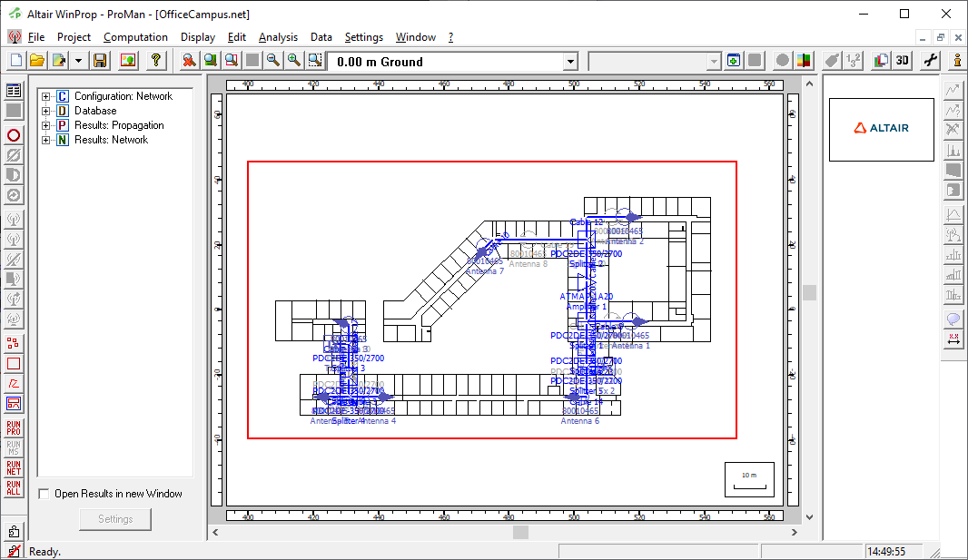Click the zoom in magnifier icon
The width and height of the screenshot is (968, 560).
coord(294,61)
